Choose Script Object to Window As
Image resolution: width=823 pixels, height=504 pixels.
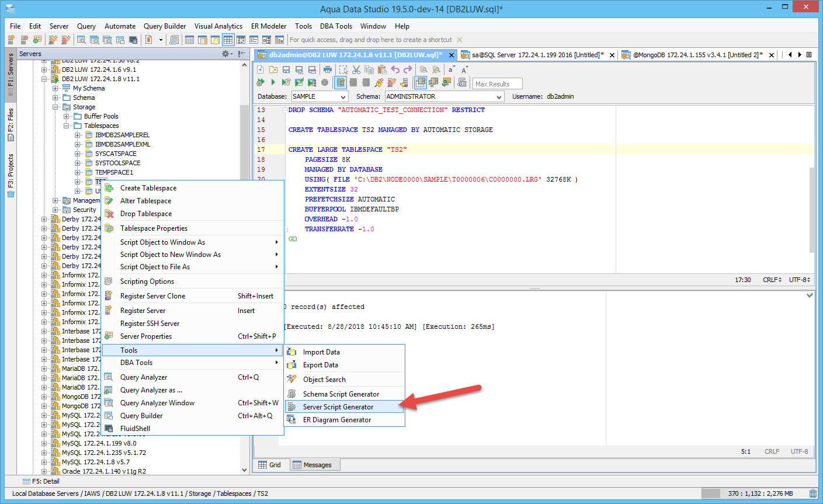coord(193,242)
